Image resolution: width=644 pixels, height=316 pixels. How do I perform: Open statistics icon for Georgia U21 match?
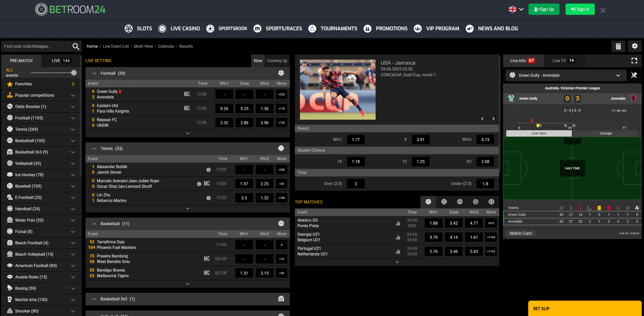pyautogui.click(x=398, y=237)
